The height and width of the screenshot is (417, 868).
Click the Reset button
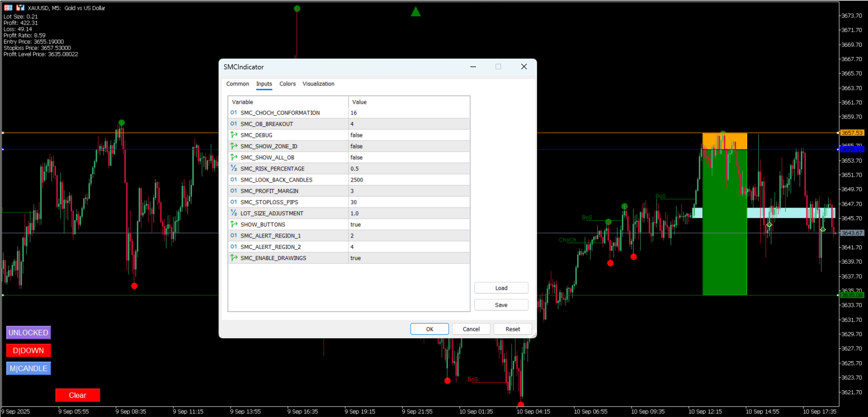click(x=512, y=329)
